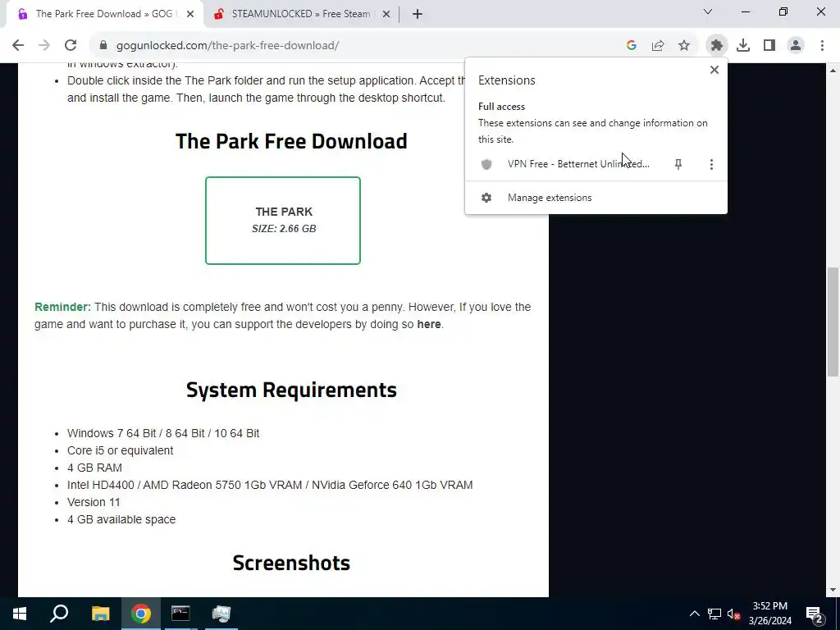This screenshot has width=840, height=630.
Task: Click the 'Reminder:' text
Action: [62, 307]
